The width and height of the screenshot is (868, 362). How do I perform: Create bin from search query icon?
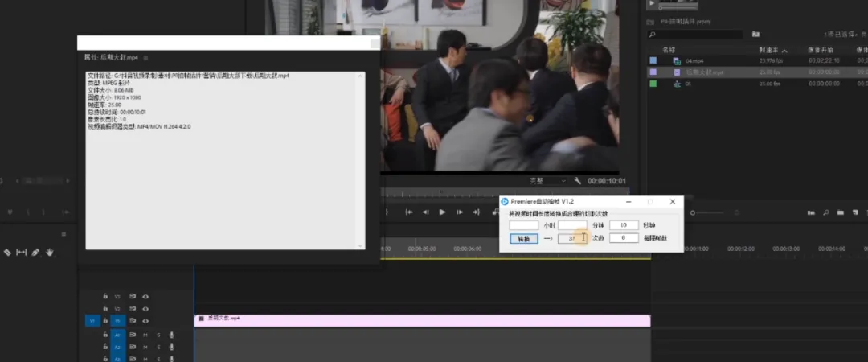click(755, 35)
